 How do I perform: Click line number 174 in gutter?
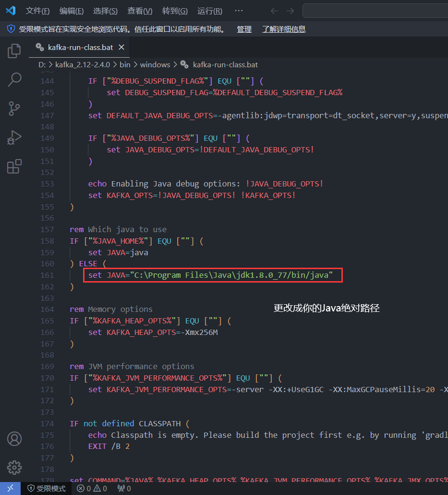coord(48,424)
